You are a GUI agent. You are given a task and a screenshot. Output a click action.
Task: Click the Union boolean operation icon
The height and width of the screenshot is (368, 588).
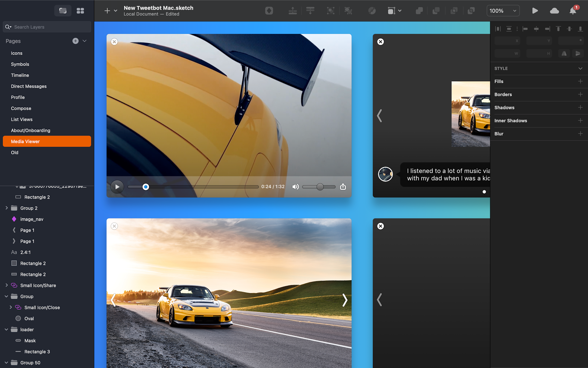tap(419, 10)
